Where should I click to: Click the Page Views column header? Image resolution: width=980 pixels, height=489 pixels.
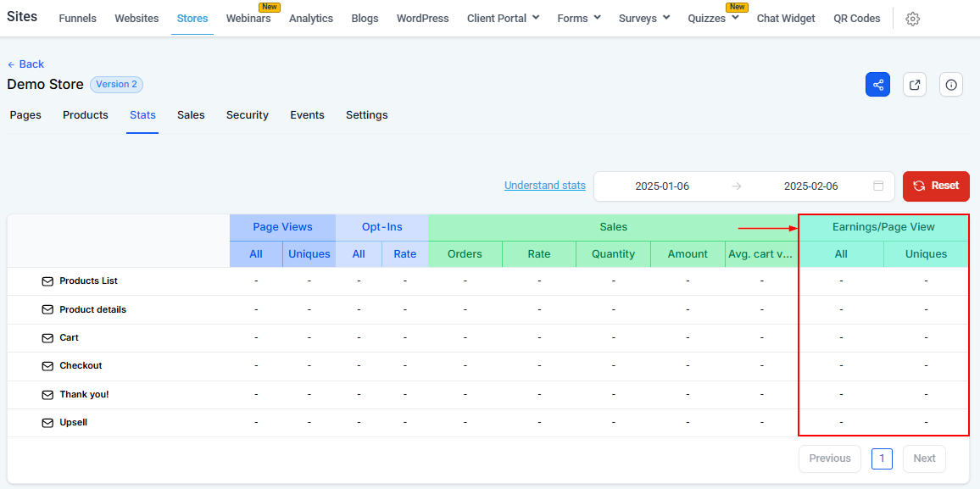point(282,227)
